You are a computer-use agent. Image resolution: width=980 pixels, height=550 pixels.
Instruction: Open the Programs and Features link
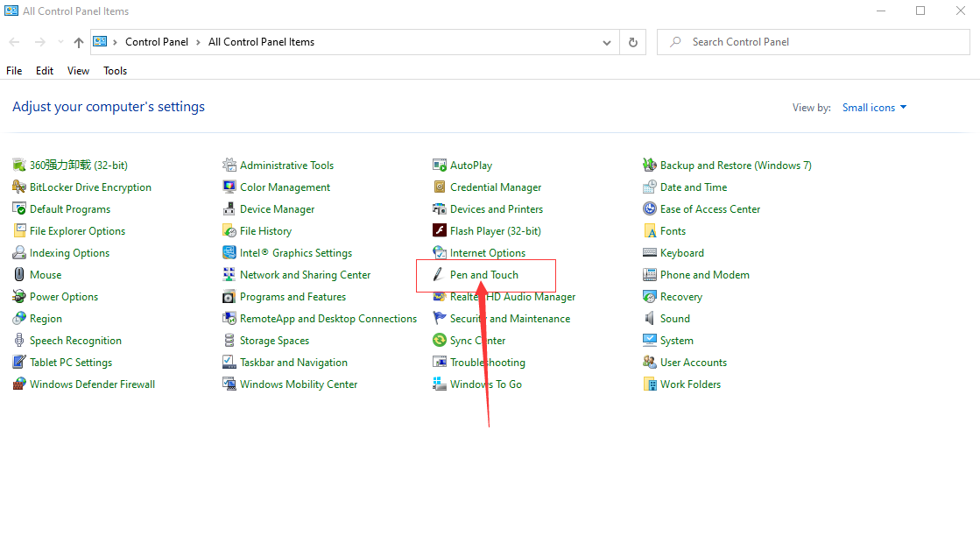[x=293, y=297]
